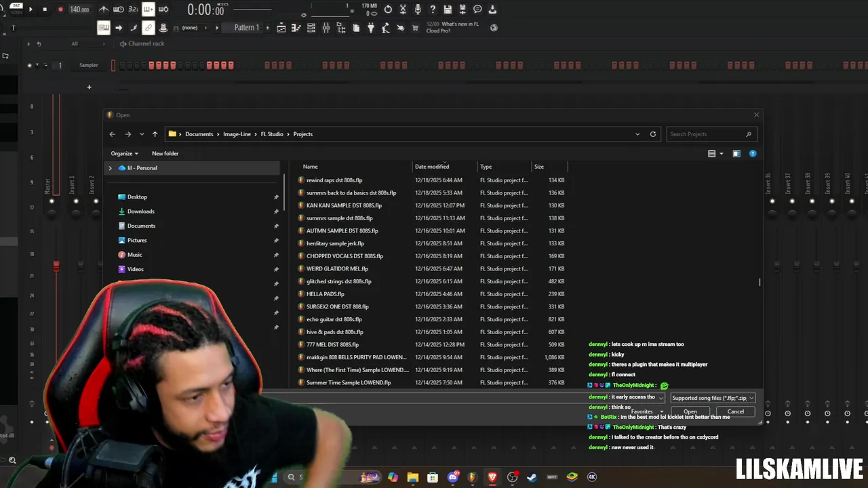The height and width of the screenshot is (488, 868).
Task: Open the Channel rack view icon
Action: 311,28
